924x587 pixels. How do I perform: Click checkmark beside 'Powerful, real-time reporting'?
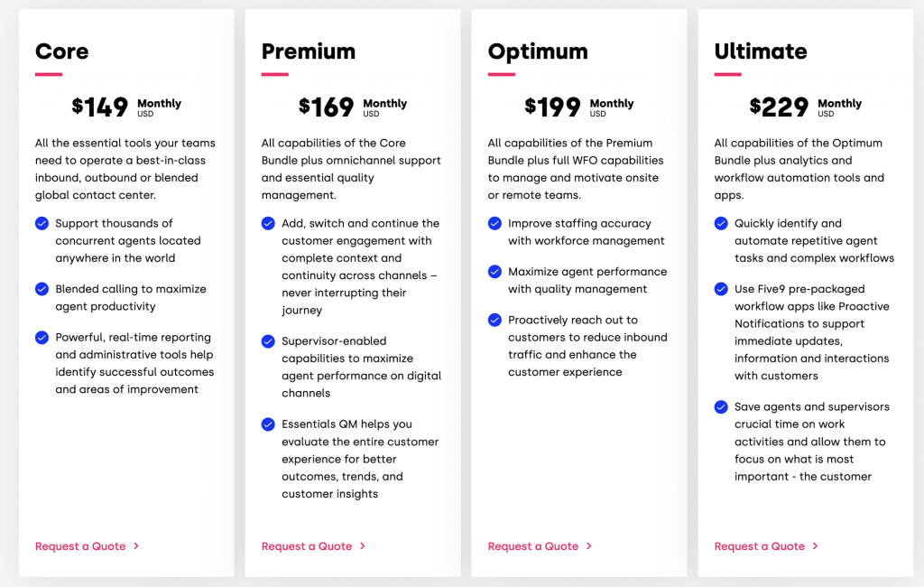coord(42,338)
